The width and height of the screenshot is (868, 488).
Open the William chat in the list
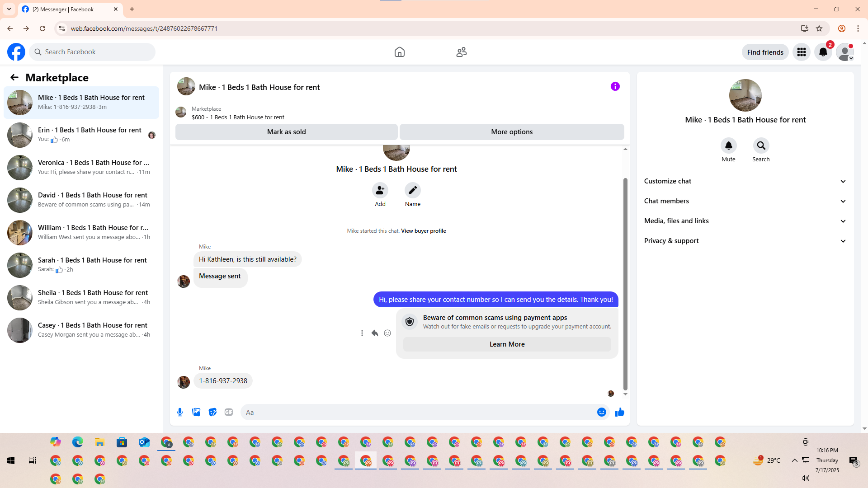(x=81, y=233)
